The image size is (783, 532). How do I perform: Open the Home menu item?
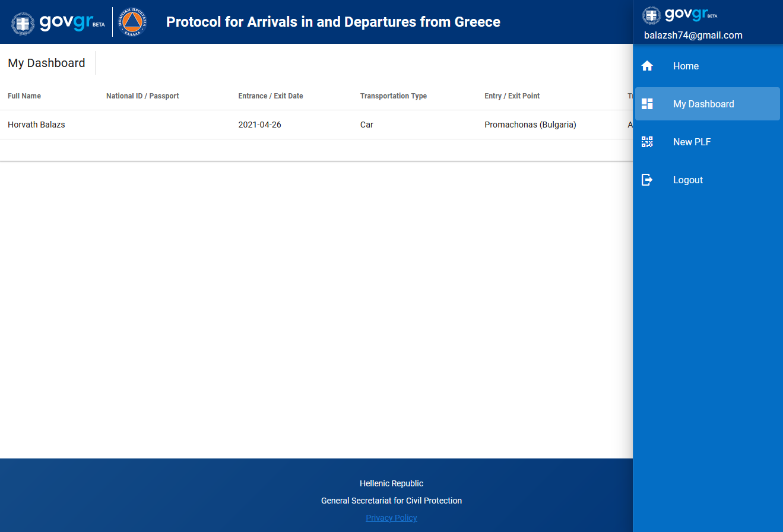click(x=686, y=66)
